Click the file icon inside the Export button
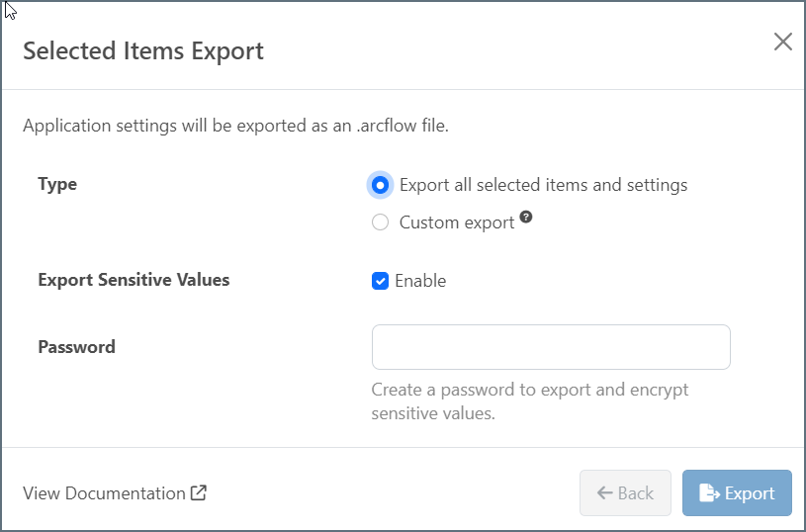 708,492
